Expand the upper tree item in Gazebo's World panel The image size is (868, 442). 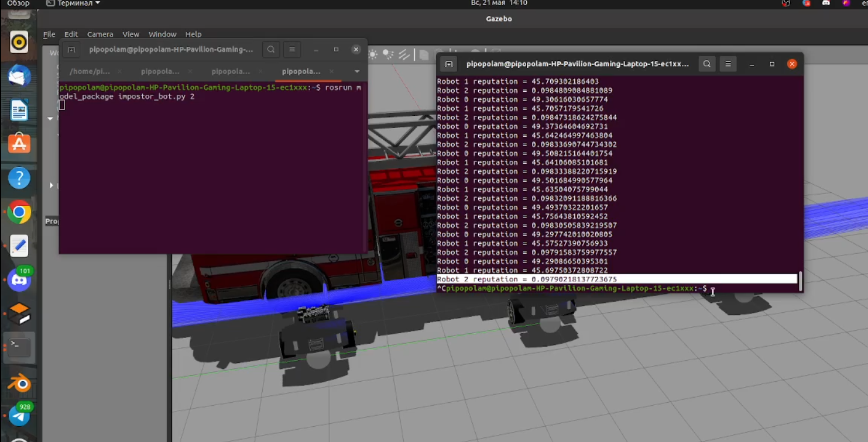pos(50,119)
